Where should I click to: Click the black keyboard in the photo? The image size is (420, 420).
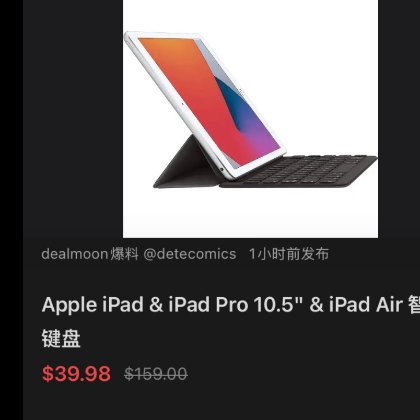click(300, 171)
